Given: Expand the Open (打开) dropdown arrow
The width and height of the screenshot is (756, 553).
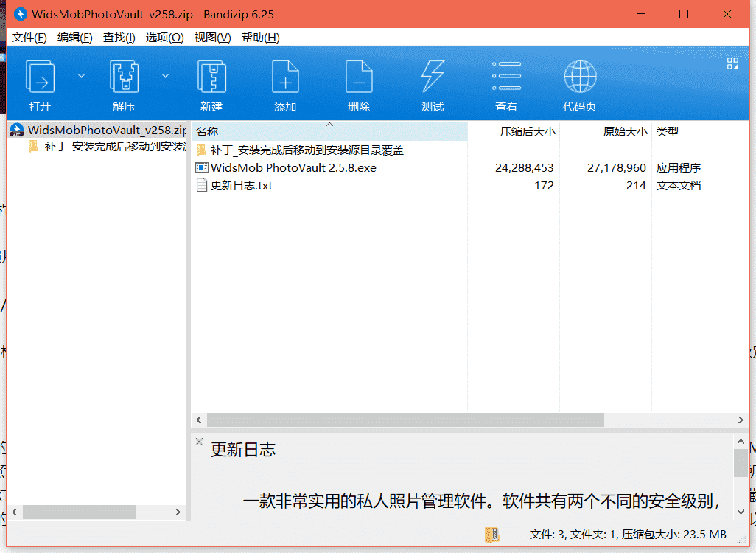Looking at the screenshot, I should [x=82, y=76].
